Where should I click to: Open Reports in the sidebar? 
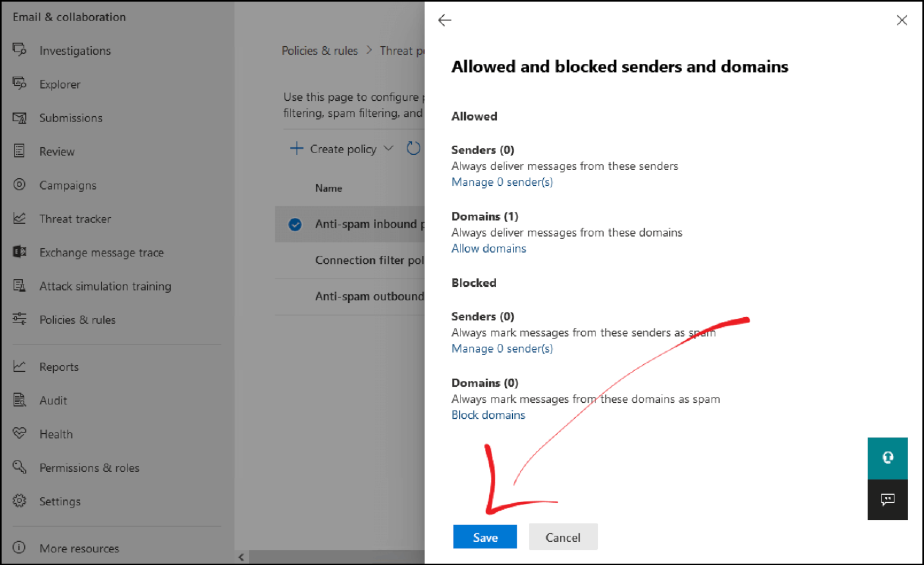(x=59, y=367)
